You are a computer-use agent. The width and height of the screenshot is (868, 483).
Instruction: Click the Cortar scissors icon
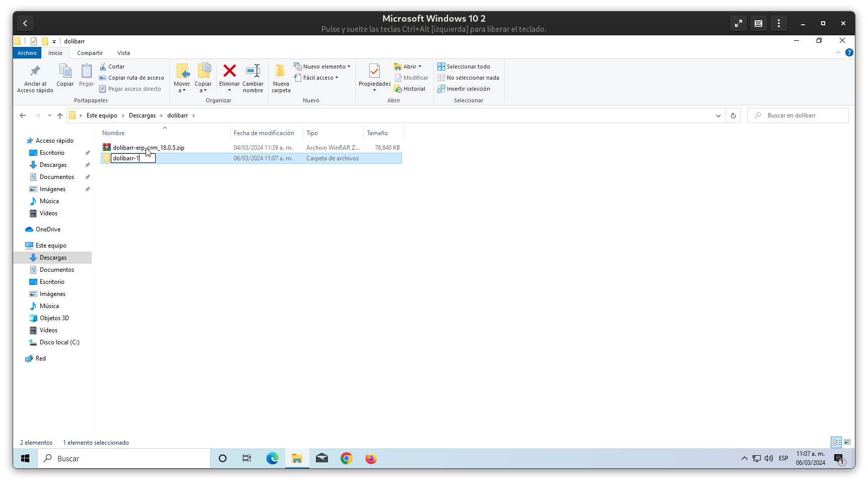[103, 67]
